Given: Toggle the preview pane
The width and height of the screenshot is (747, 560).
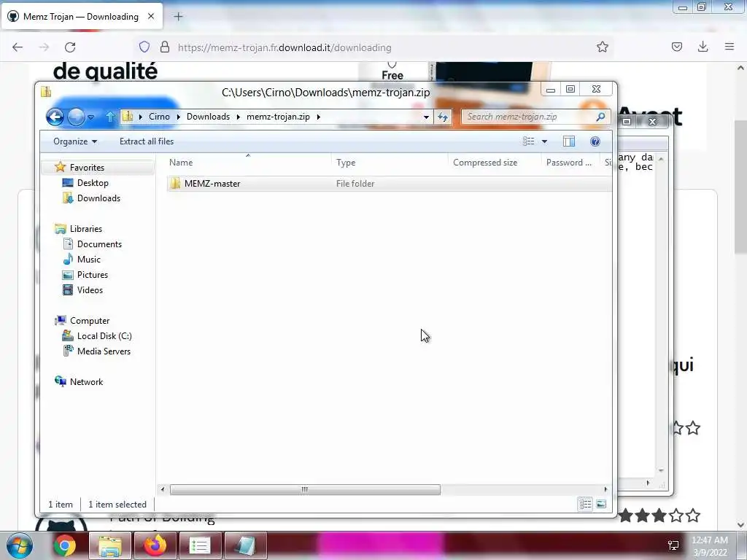Looking at the screenshot, I should click(569, 141).
